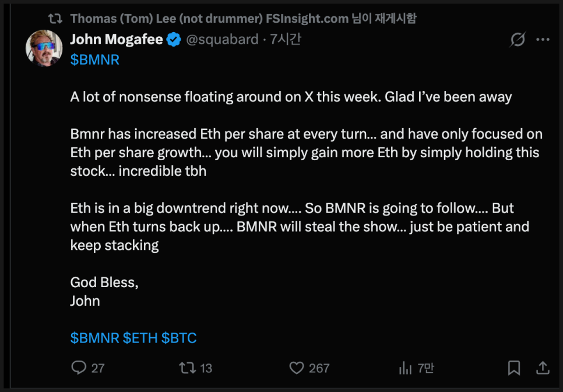Like the tweet with the heart icon
This screenshot has width=563, height=392.
coord(297,368)
